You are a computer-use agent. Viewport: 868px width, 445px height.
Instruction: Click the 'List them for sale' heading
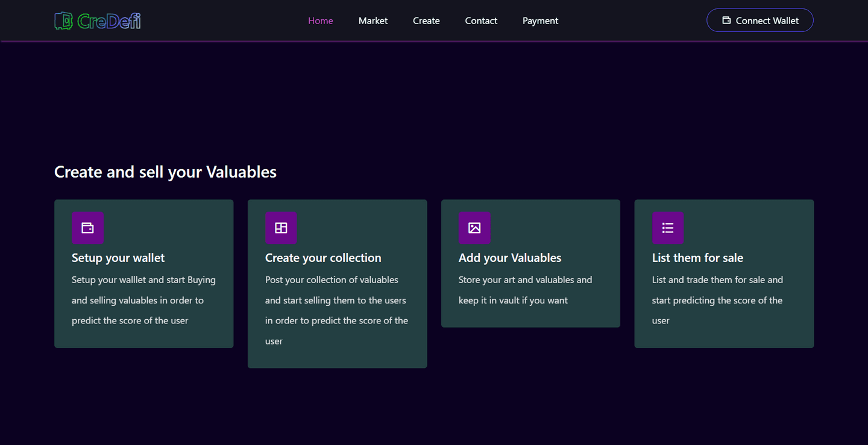(697, 258)
